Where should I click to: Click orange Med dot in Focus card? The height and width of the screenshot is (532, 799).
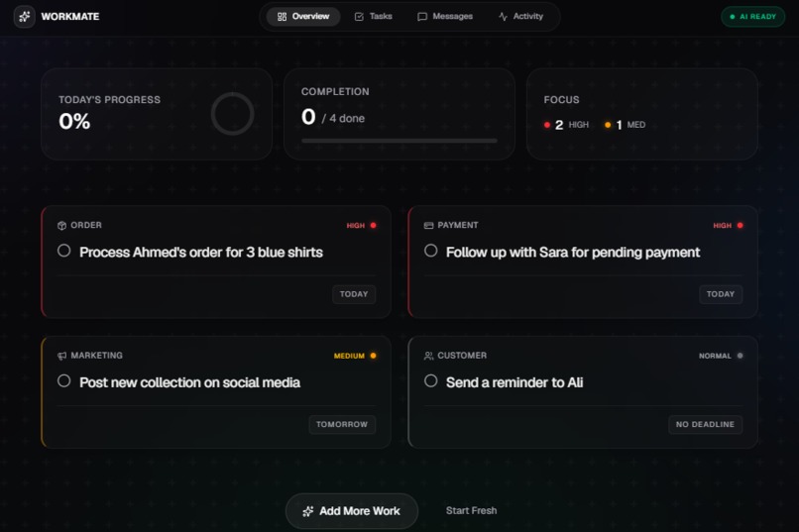[608, 125]
